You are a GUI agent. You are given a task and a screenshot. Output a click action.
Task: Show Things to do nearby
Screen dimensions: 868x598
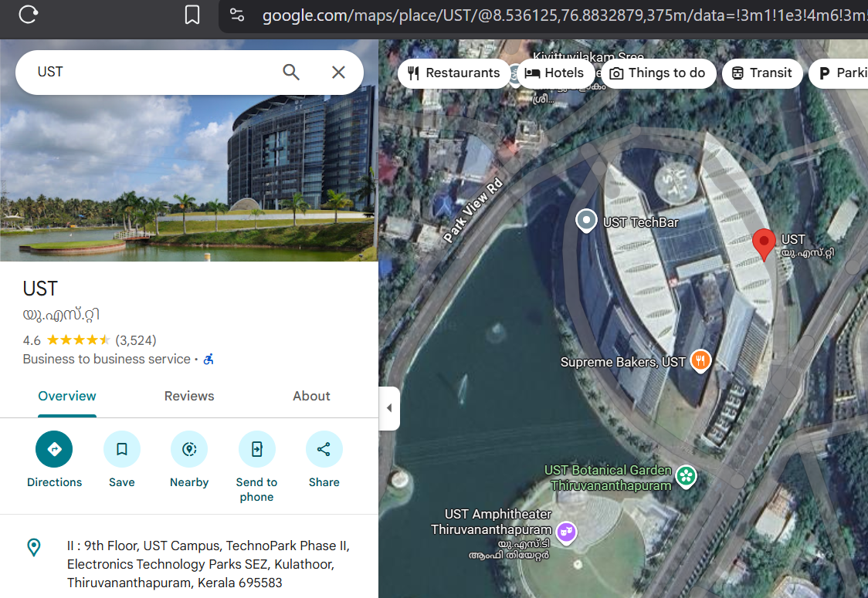coord(657,73)
